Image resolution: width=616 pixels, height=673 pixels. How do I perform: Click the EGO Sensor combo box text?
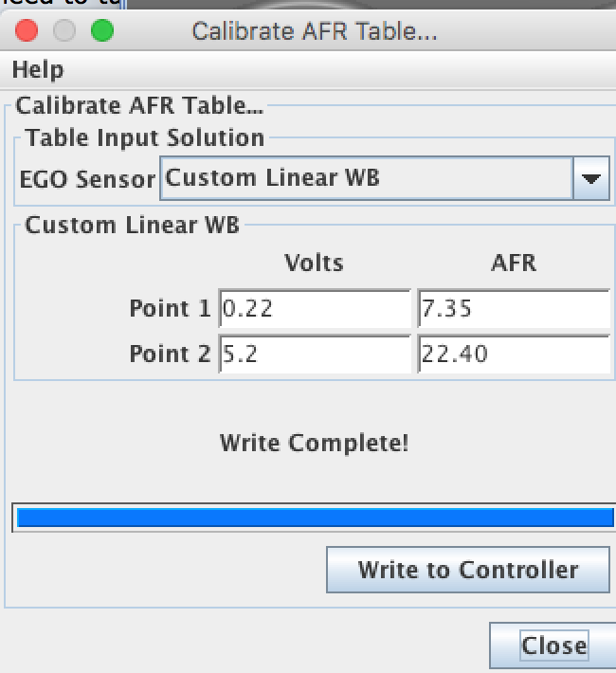366,178
